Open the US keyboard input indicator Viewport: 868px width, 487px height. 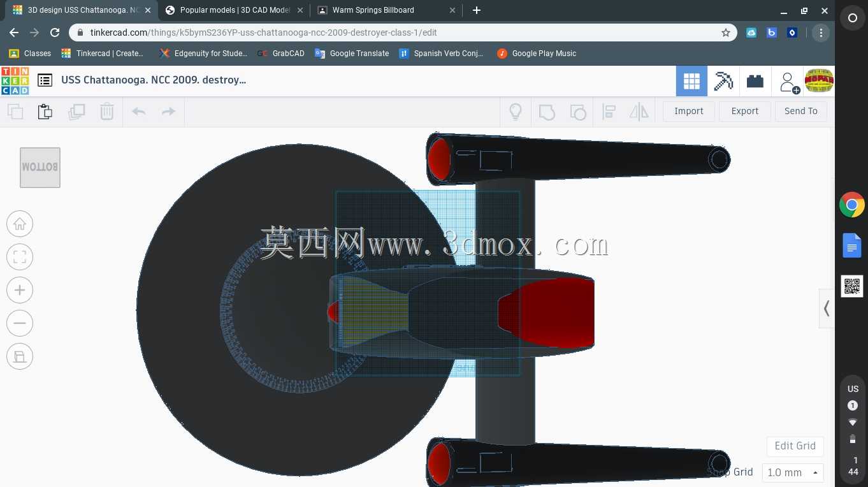tap(853, 389)
